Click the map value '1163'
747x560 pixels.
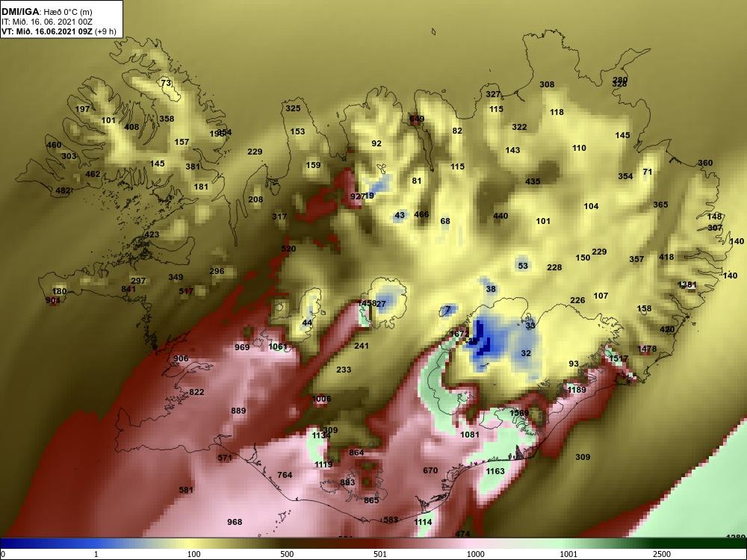click(x=495, y=471)
